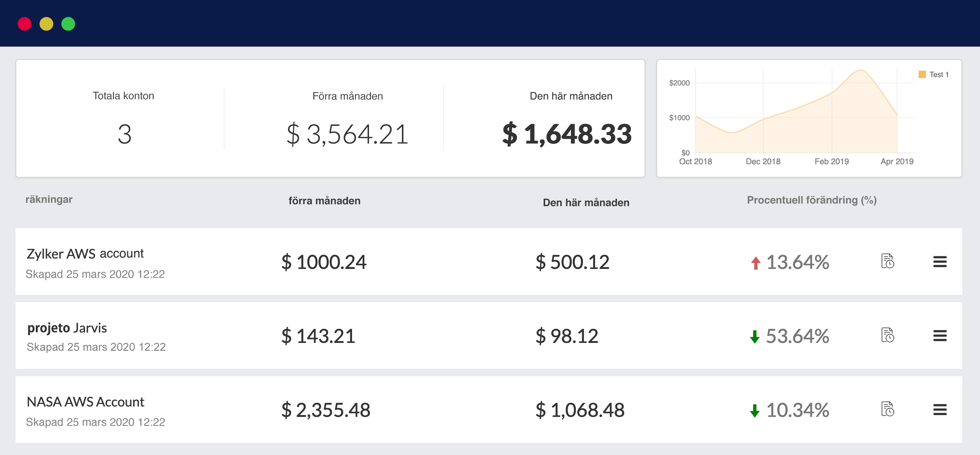
Task: Open billing history for NASA AWS Account
Action: [888, 410]
